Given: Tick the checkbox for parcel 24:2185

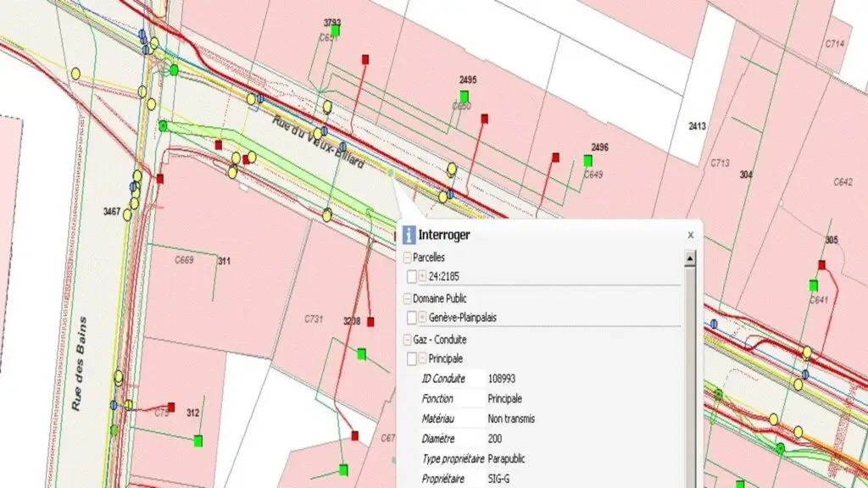Looking at the screenshot, I should click(411, 276).
